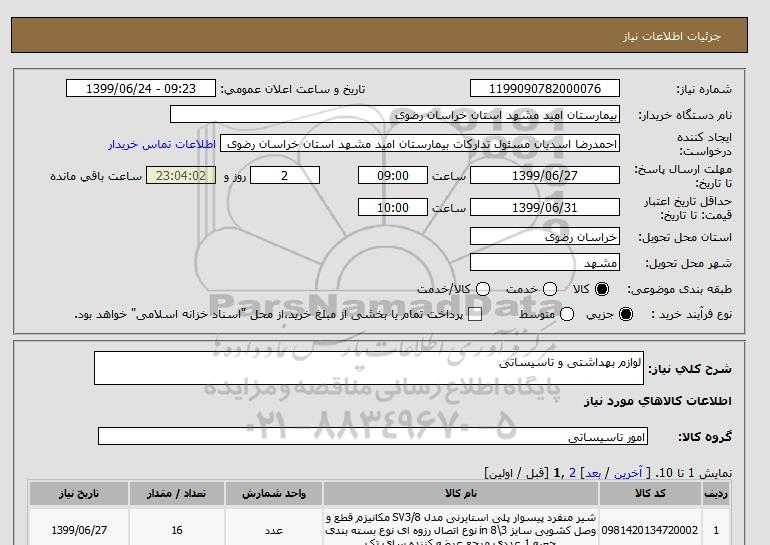Click the response deadline hour 09:00 field
770x545 pixels.
coord(393,175)
